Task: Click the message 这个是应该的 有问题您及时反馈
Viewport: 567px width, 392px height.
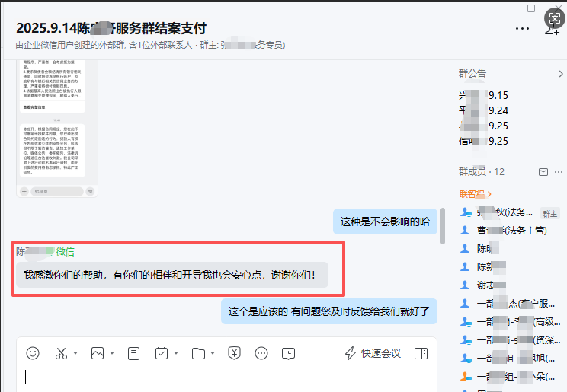Action: (328, 311)
